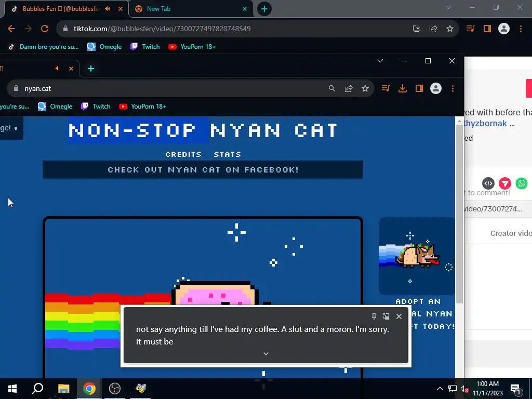This screenshot has height=399, width=532.
Task: Open a new tab in the outer window
Action: [264, 9]
